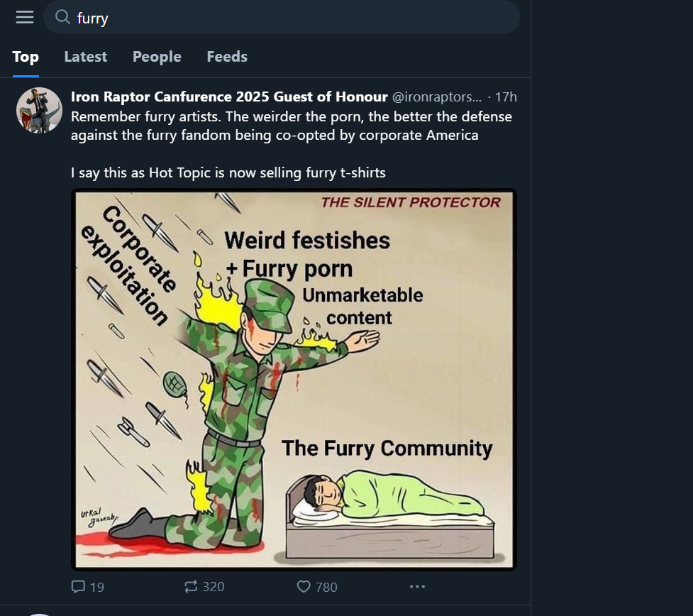Switch to the Top tab

(26, 57)
